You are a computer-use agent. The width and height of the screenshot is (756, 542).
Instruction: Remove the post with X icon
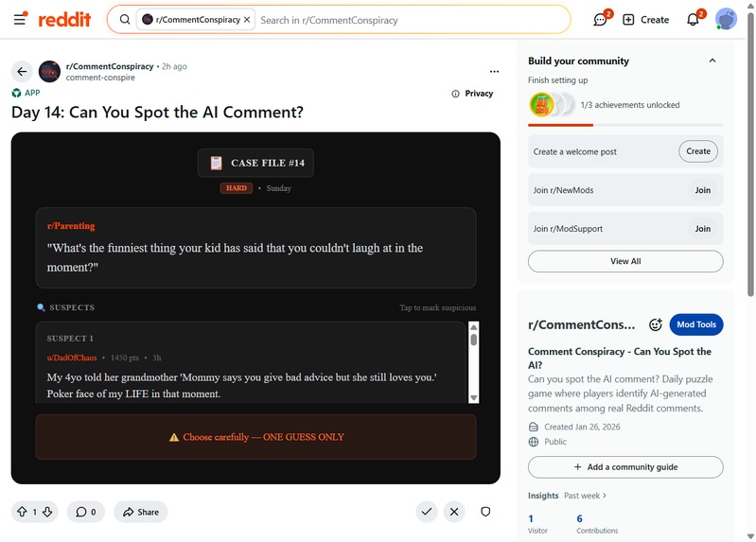click(454, 512)
